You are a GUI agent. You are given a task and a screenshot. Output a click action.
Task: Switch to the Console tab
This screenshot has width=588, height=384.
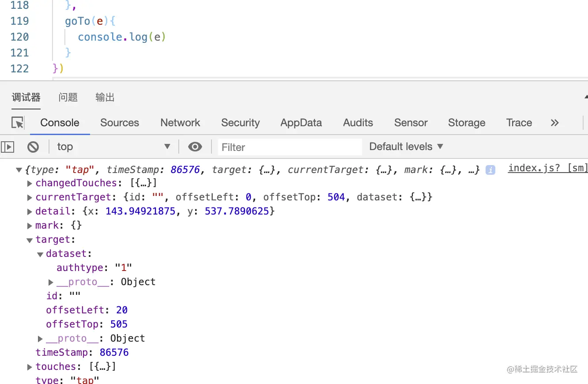coord(60,123)
